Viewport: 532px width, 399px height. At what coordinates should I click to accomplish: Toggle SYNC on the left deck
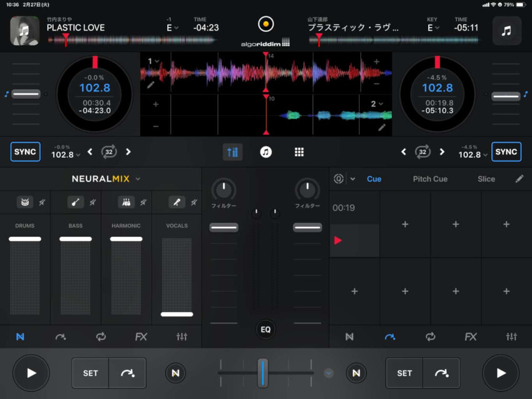tap(26, 152)
